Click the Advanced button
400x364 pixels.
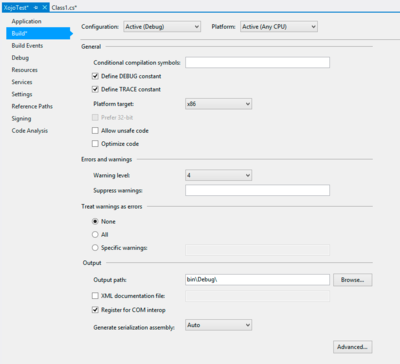coord(353,347)
